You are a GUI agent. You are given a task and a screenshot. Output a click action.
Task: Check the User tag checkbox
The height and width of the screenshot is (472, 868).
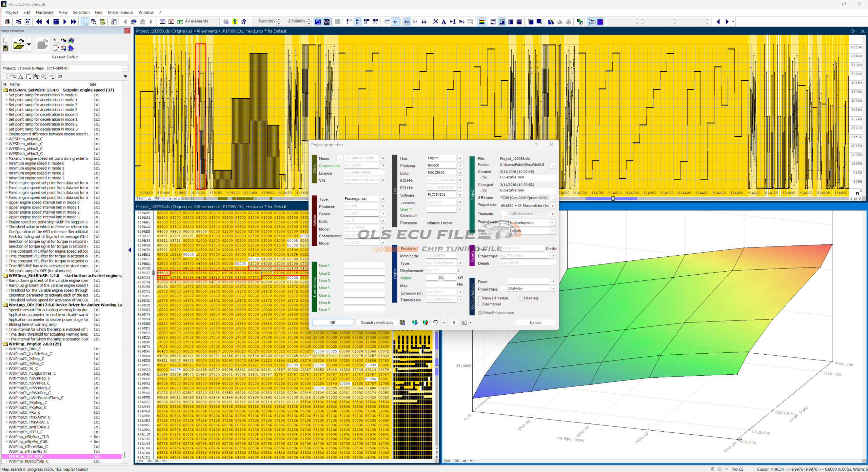521,298
